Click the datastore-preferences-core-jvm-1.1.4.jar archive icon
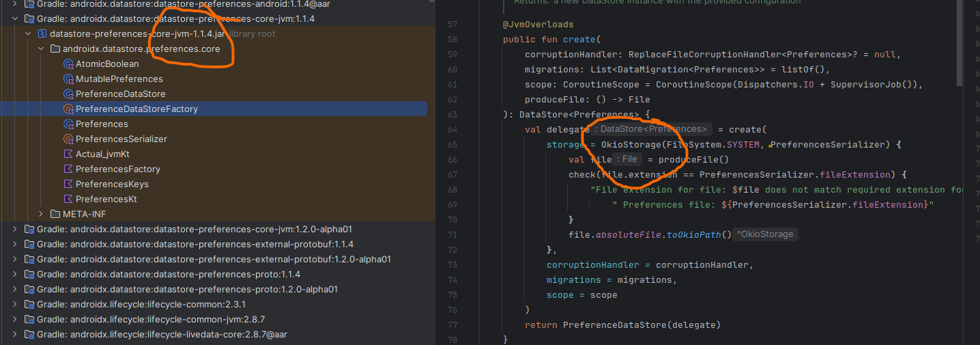The image size is (980, 345). coord(42,34)
